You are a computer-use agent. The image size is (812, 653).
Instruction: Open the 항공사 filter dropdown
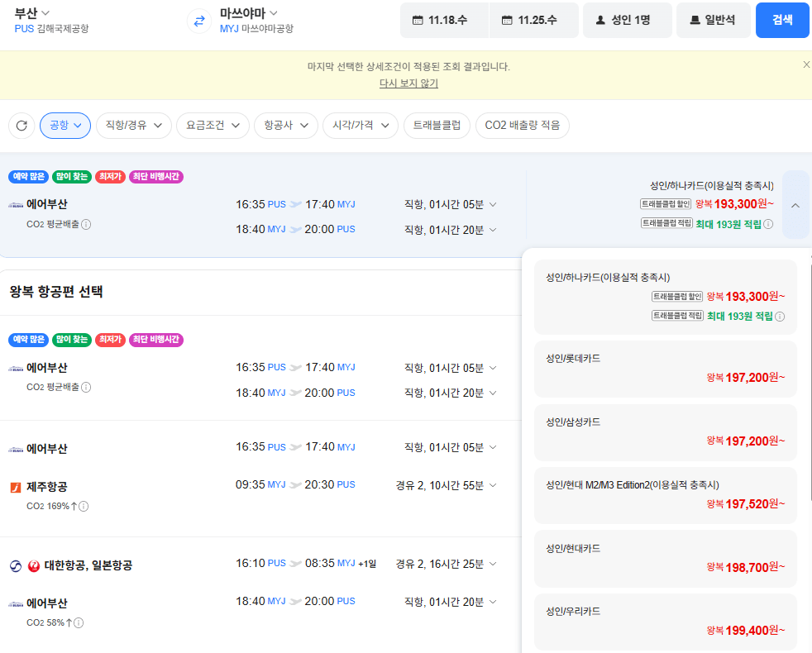click(286, 126)
